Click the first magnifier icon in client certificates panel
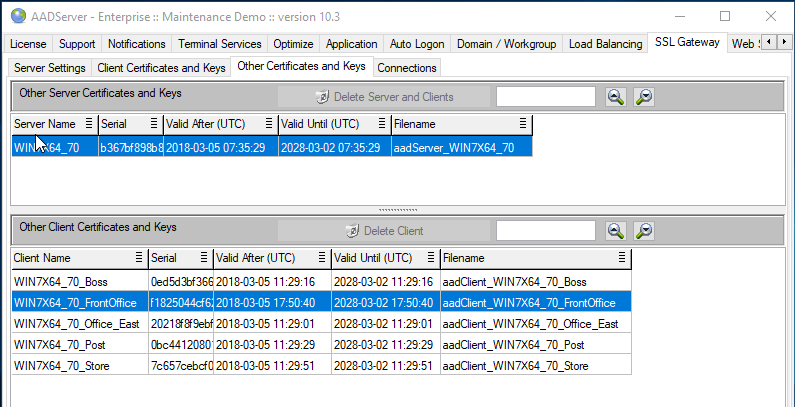The image size is (795, 407). pyautogui.click(x=615, y=231)
